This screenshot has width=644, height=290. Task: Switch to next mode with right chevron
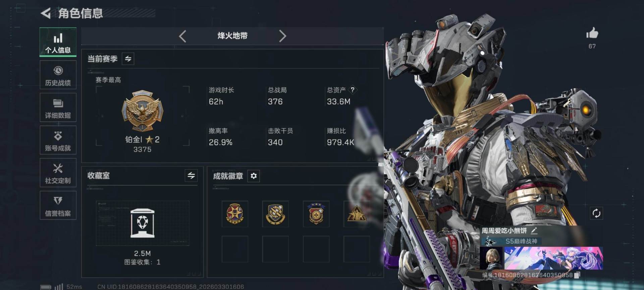coord(282,36)
